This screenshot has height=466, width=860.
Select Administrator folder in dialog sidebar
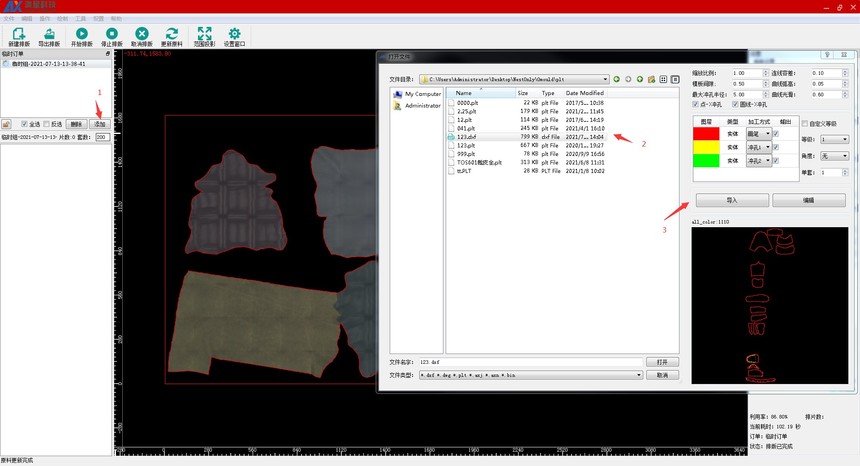click(x=417, y=106)
